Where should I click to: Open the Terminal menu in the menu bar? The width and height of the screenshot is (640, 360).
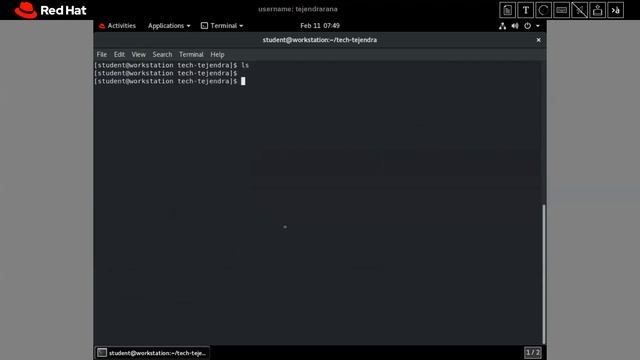pos(191,54)
